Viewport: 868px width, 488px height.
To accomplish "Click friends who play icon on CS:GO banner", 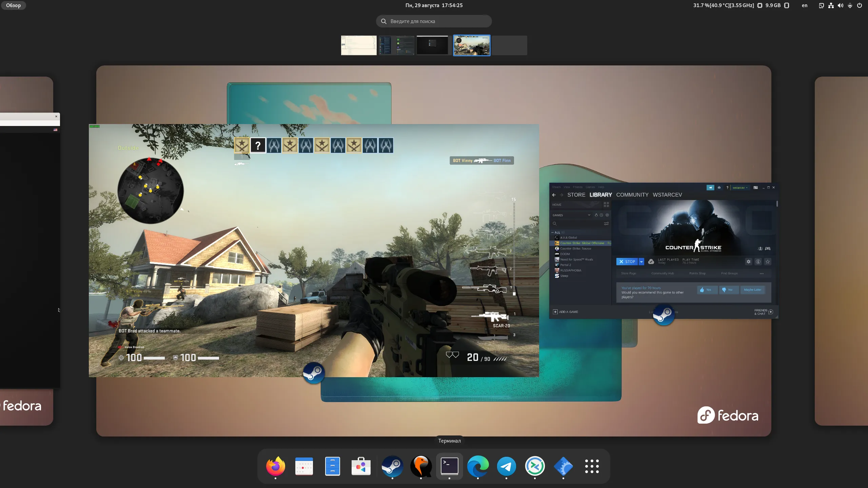I will point(760,248).
